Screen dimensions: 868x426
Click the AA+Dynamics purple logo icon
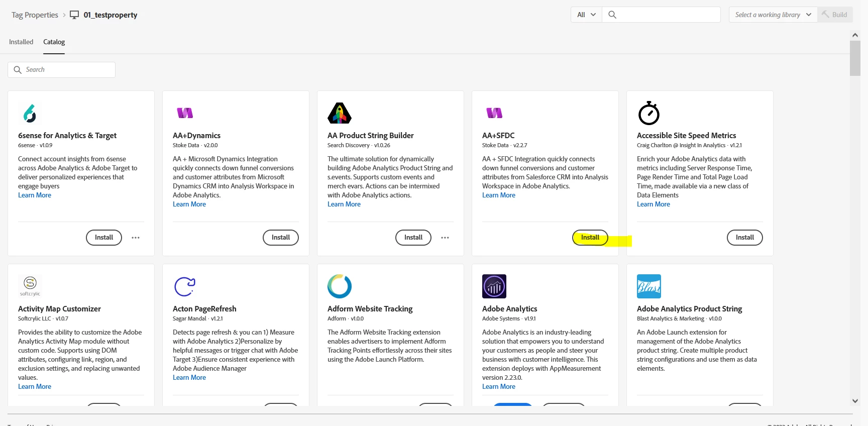(185, 113)
